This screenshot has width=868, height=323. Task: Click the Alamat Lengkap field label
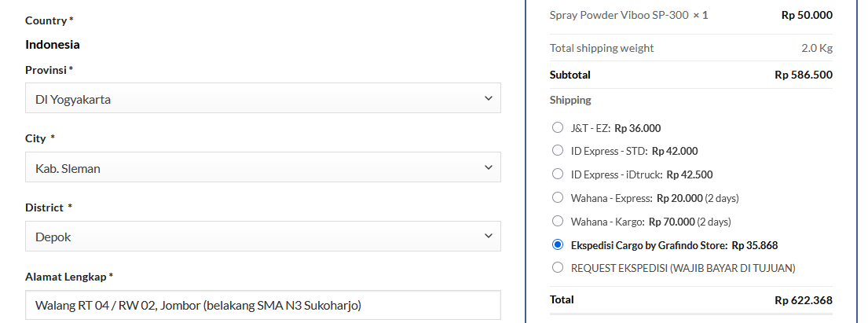68,277
